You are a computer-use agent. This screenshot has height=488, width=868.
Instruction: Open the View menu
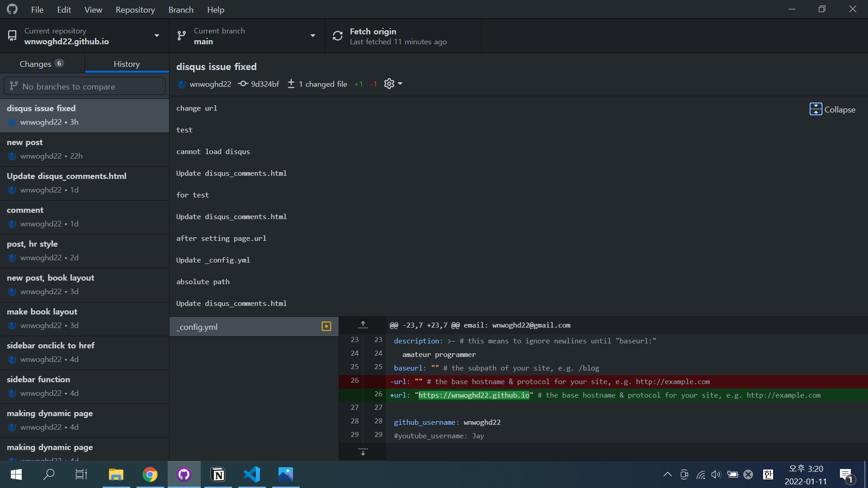click(93, 9)
